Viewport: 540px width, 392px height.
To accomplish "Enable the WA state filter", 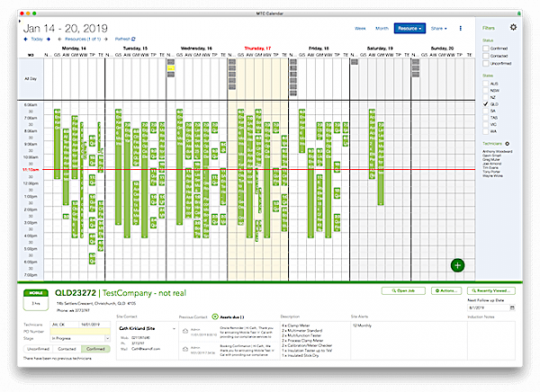I will click(486, 131).
